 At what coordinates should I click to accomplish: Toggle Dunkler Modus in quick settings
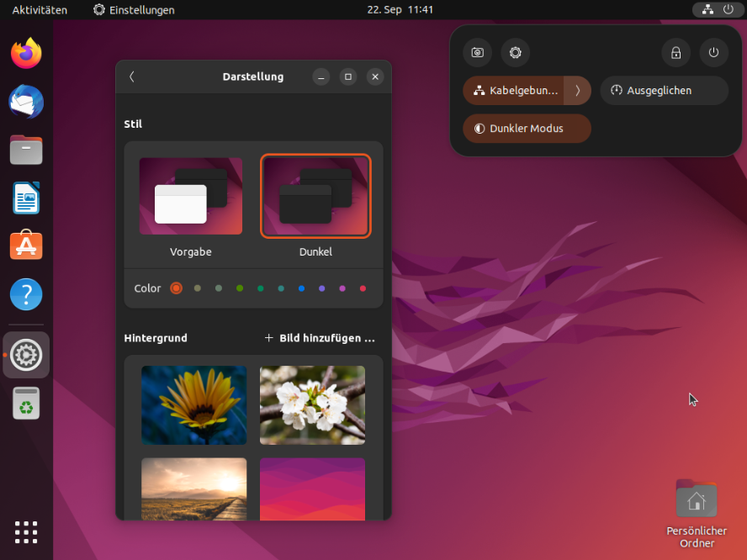[527, 129]
